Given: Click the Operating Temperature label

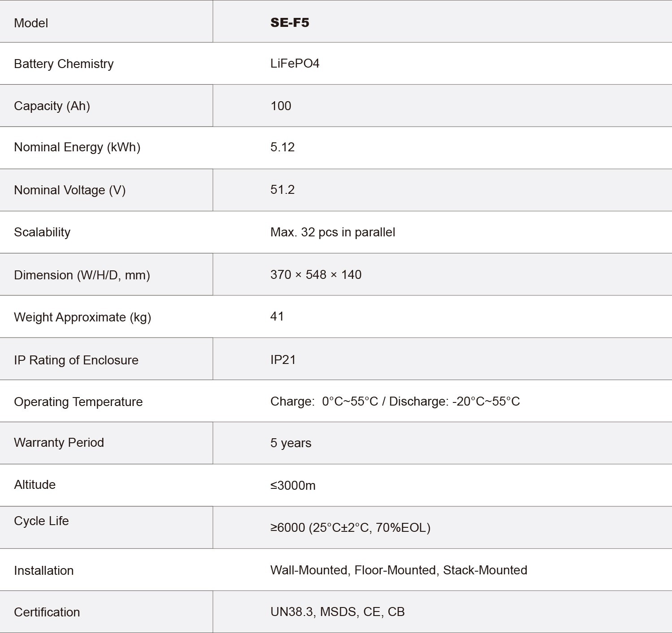Looking at the screenshot, I should 78,402.
